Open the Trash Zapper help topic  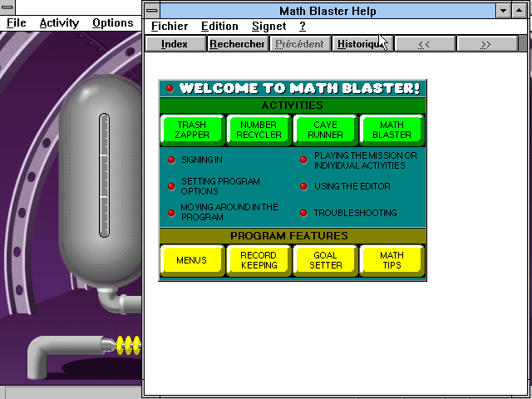coord(192,130)
